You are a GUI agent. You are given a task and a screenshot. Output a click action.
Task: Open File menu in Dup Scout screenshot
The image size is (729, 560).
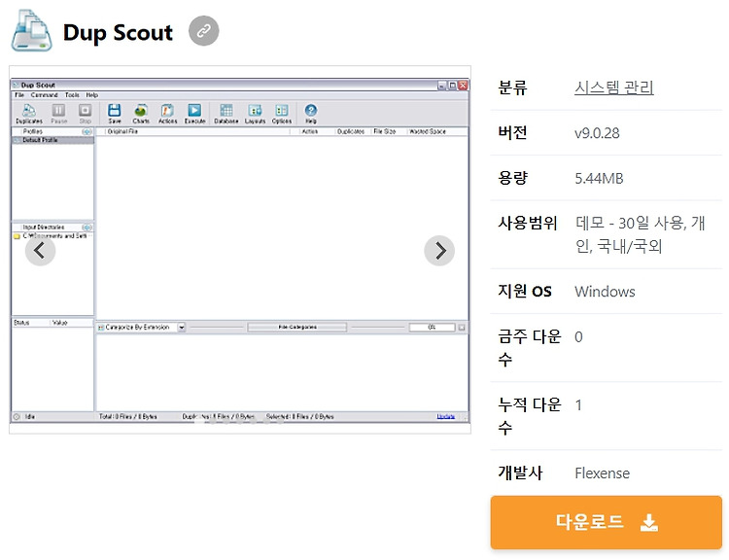19,95
